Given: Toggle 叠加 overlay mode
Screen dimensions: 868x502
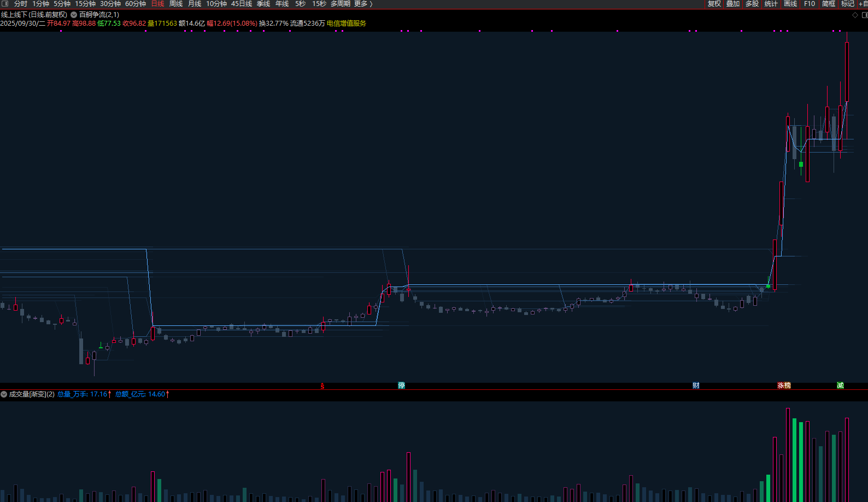Looking at the screenshot, I should pos(732,4).
